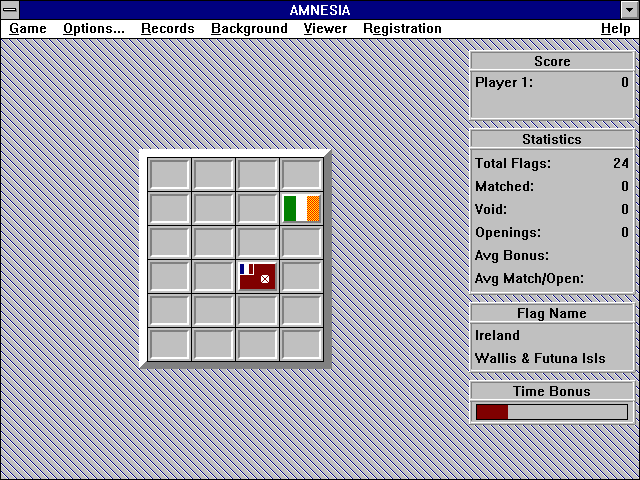Flip the top-left corner card of the grid

tap(169, 175)
